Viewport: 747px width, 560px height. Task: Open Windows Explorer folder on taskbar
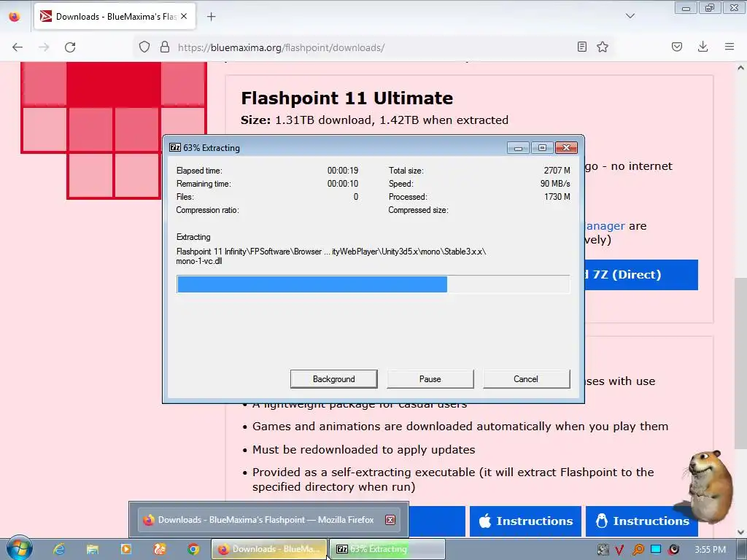point(93,549)
